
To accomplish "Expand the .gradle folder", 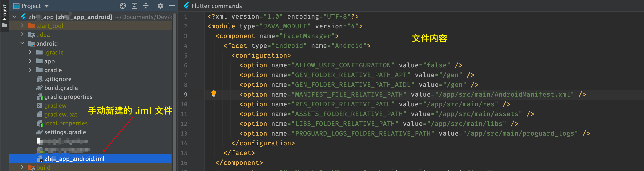I will click(x=30, y=52).
